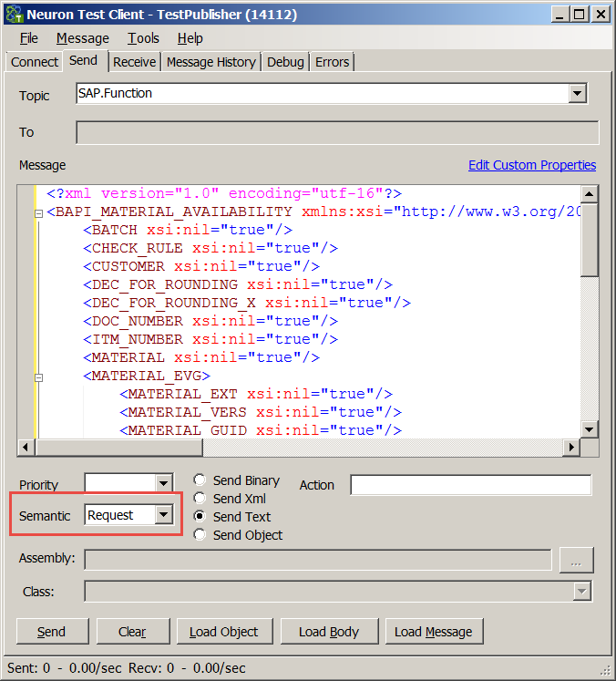The height and width of the screenshot is (681, 616).
Task: Open the File menu
Action: [28, 38]
